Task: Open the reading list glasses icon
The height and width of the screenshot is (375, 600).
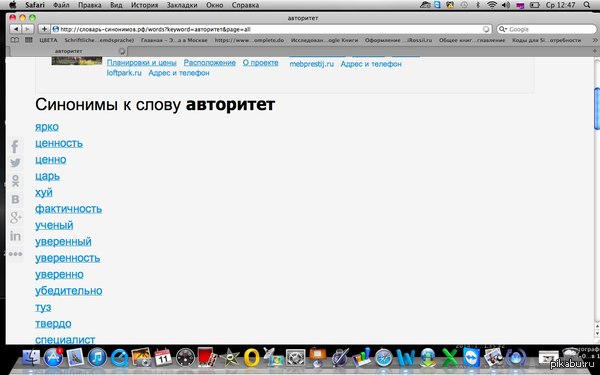Action: pos(15,40)
